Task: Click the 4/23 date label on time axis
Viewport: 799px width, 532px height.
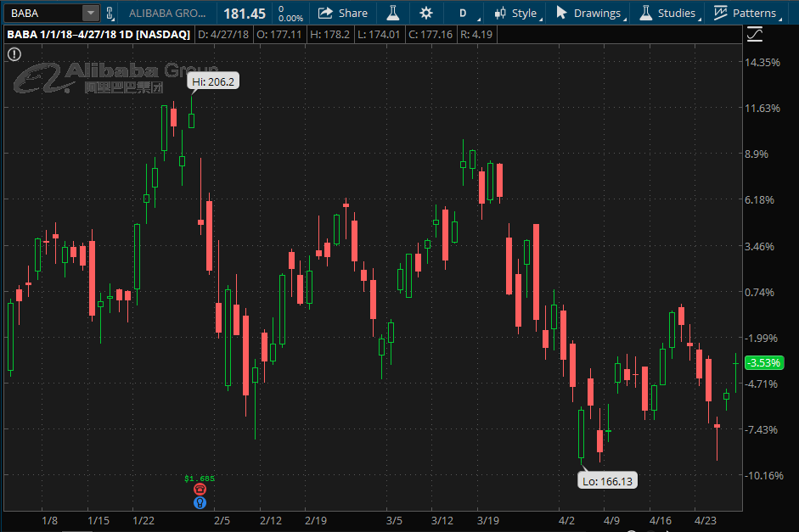Action: (706, 521)
